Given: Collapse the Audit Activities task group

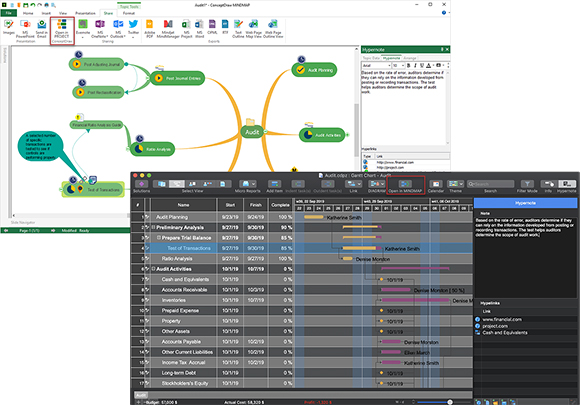Looking at the screenshot, I should (x=153, y=269).
